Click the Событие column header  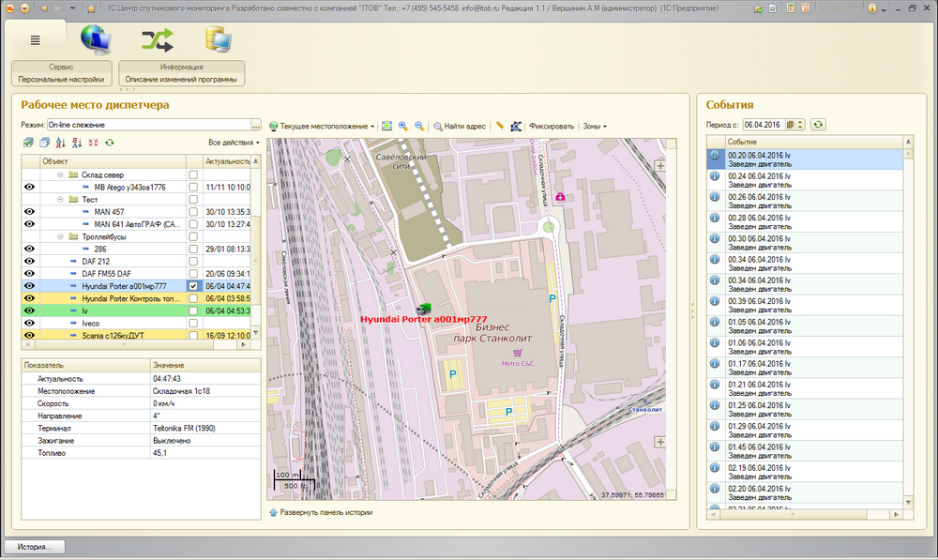tap(813, 142)
